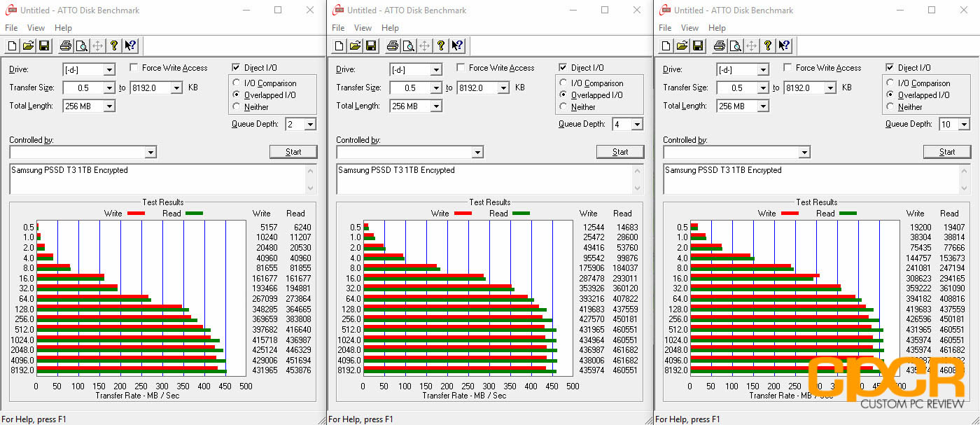Viewport: 980px width, 425px height.
Task: Click About question-mark icon in Queue Depth 2 window
Action: tap(114, 46)
